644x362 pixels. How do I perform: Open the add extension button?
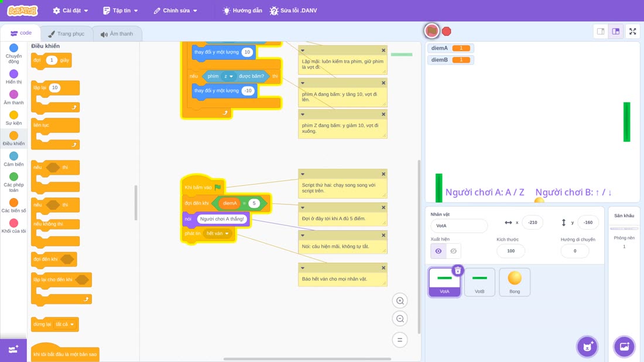click(13, 350)
